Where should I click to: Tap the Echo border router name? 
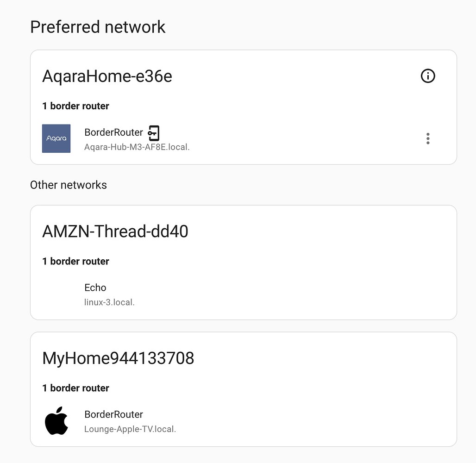pyautogui.click(x=95, y=287)
